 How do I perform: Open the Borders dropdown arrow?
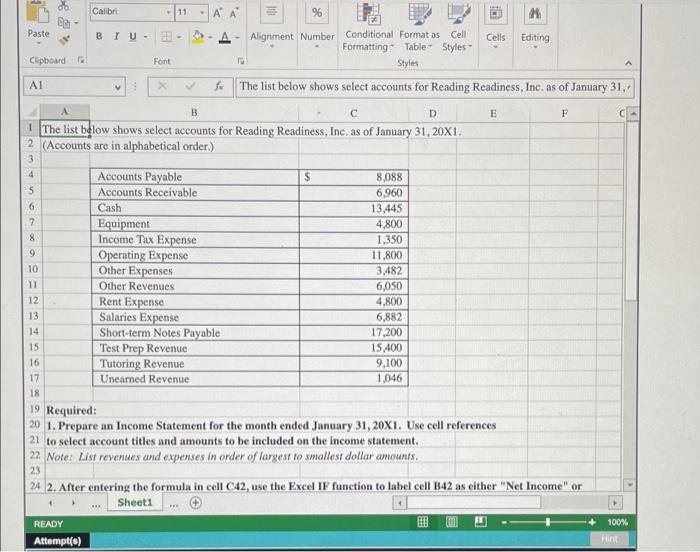pos(179,37)
